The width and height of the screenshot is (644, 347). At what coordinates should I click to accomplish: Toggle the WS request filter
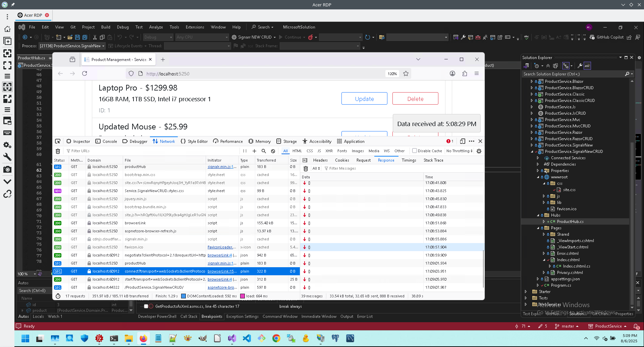tap(387, 151)
